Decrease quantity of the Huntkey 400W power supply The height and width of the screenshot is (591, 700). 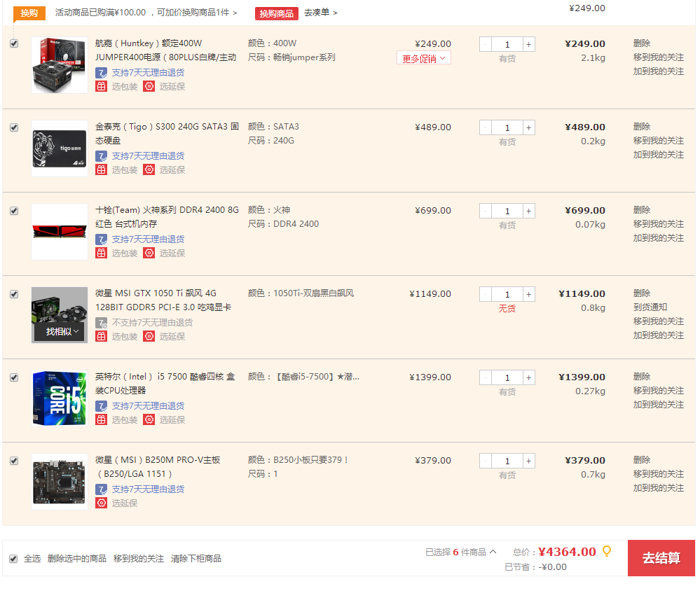tap(486, 44)
